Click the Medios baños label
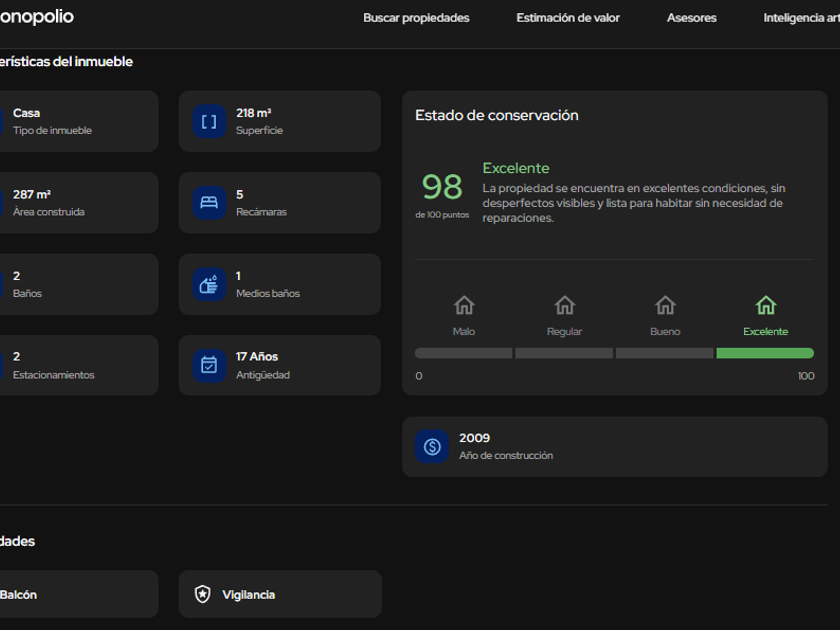This screenshot has height=630, width=840. tap(268, 293)
